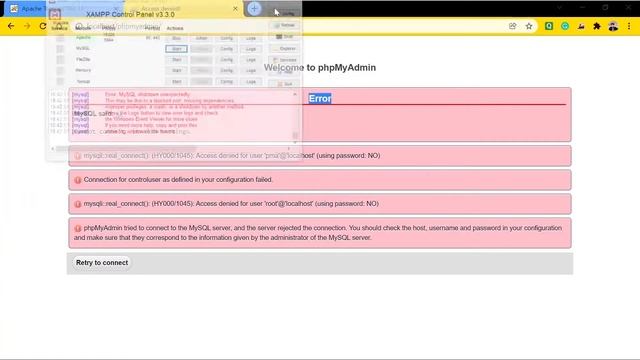Open the Extensions puzzle menu
This screenshot has width=640, height=360.
[x=597, y=26]
